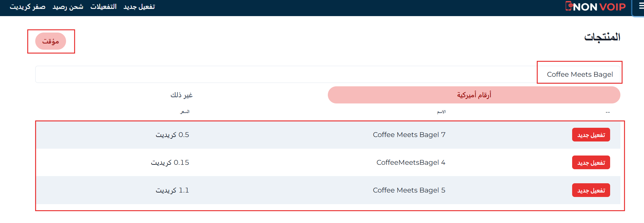
Task: Click the الاسم column header
Action: point(441,112)
